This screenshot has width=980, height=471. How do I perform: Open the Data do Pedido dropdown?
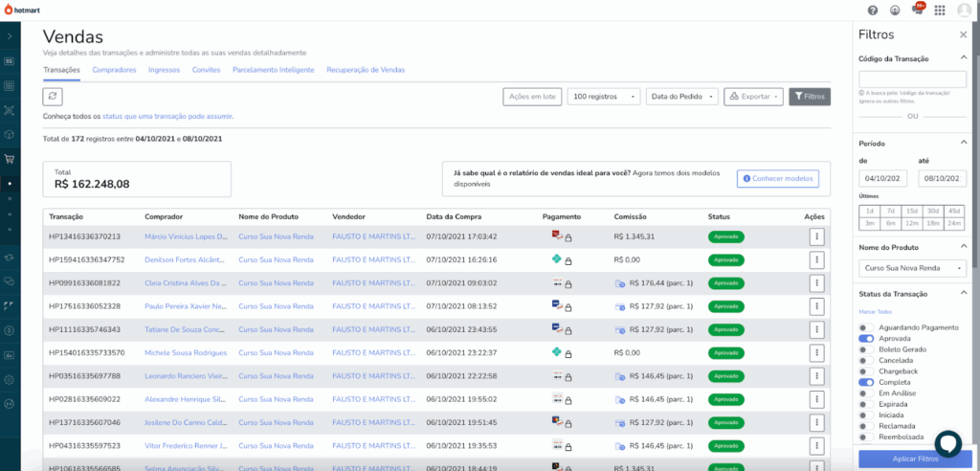tap(681, 97)
